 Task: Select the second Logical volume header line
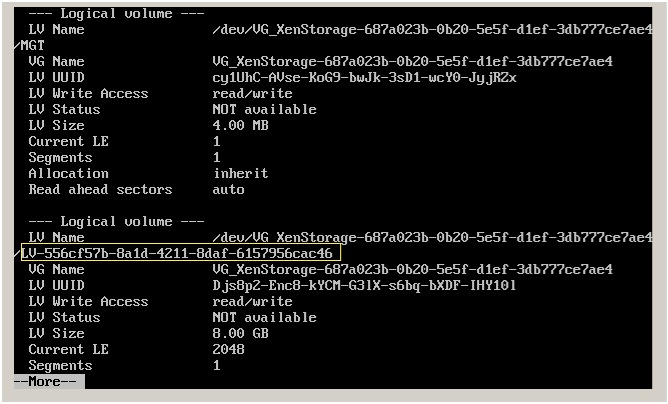pos(117,221)
